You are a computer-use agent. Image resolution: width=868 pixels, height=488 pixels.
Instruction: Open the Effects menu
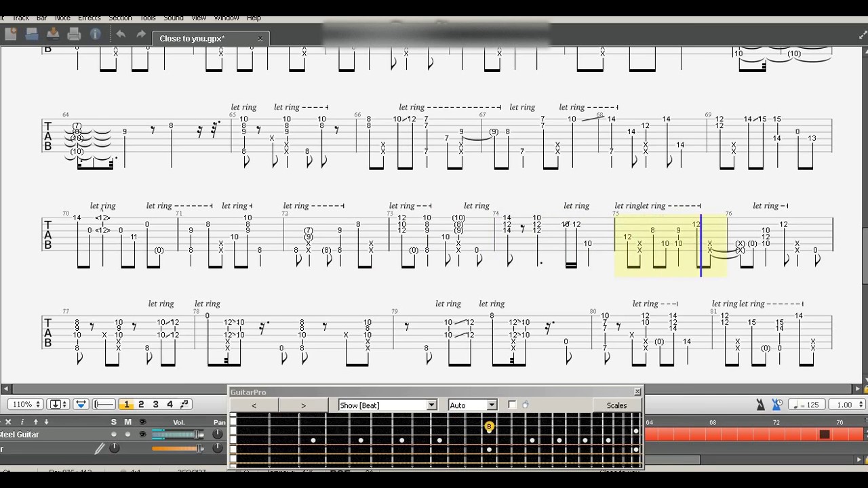coord(89,18)
